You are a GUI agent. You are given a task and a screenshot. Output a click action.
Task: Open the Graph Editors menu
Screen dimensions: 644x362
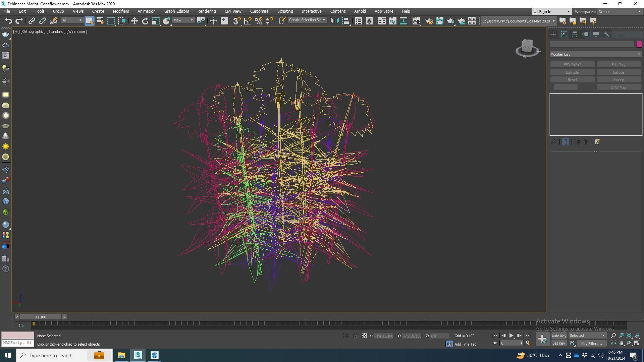(176, 11)
